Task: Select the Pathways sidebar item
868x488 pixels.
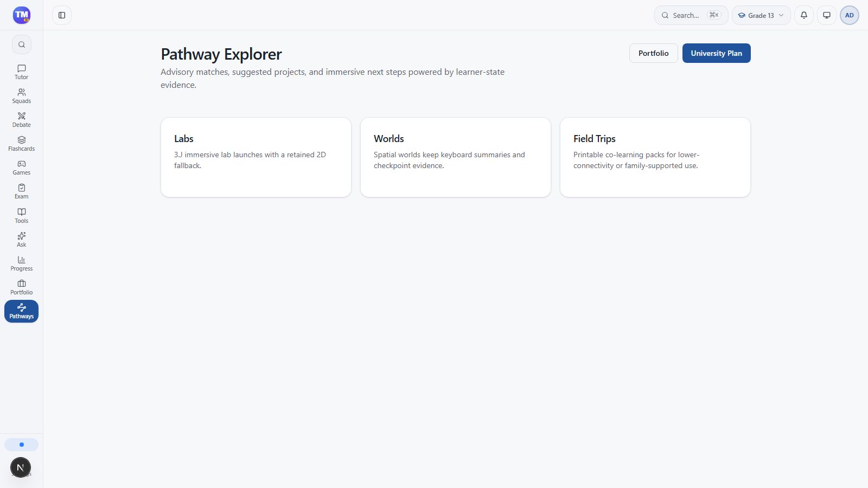Action: pyautogui.click(x=21, y=311)
